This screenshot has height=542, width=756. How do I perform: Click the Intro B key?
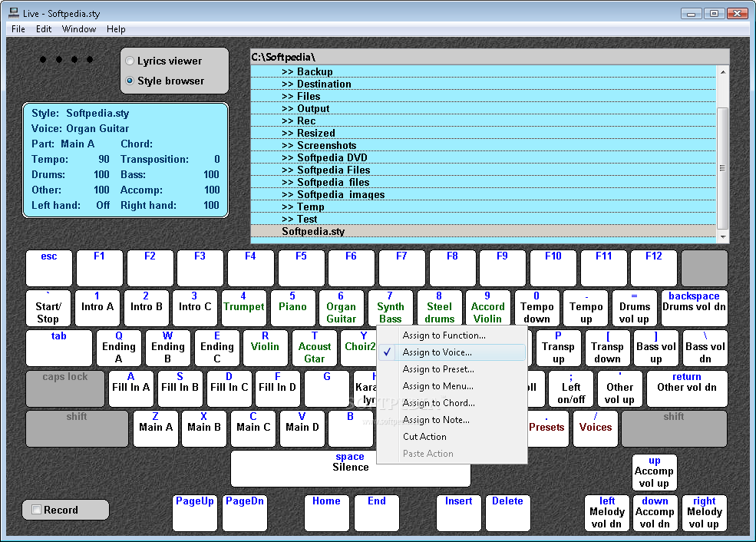pos(147,308)
